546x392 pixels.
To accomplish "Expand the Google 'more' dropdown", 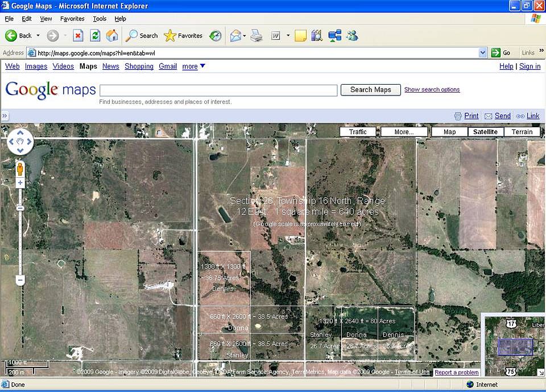I will tap(193, 66).
